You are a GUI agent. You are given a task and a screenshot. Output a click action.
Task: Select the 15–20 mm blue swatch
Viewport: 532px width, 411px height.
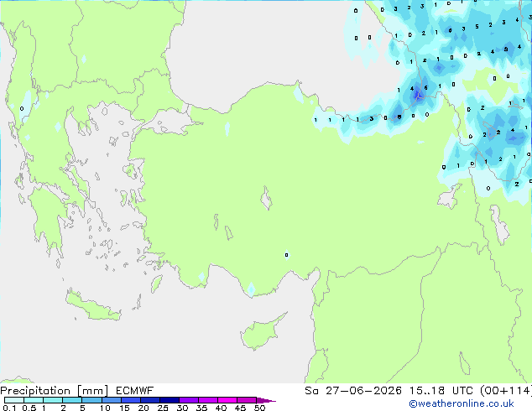[131, 400]
